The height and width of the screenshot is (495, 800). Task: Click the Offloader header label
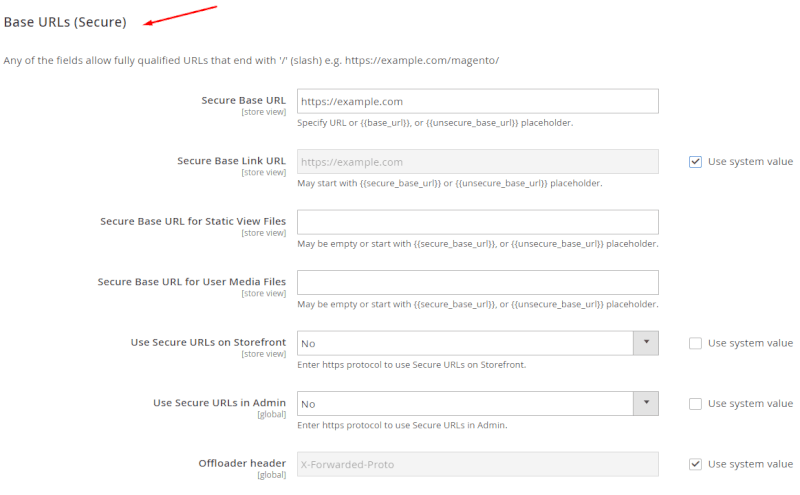click(x=242, y=463)
